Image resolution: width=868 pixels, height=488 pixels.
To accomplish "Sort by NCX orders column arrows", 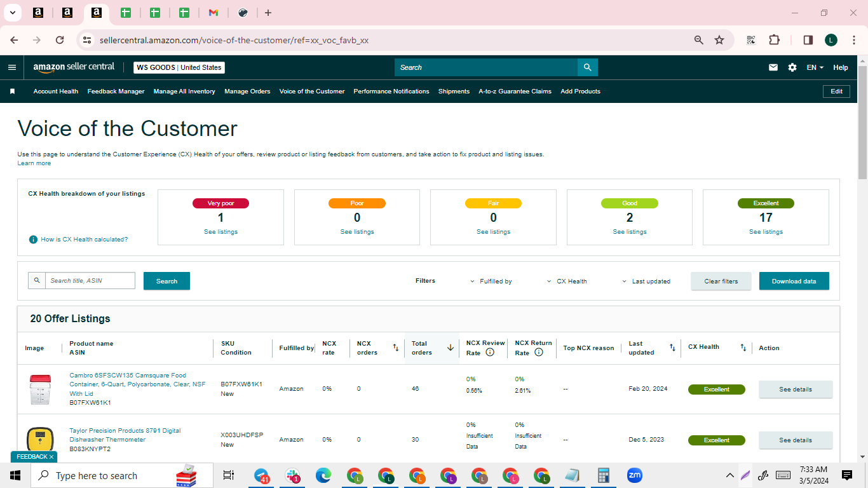I will pyautogui.click(x=395, y=348).
